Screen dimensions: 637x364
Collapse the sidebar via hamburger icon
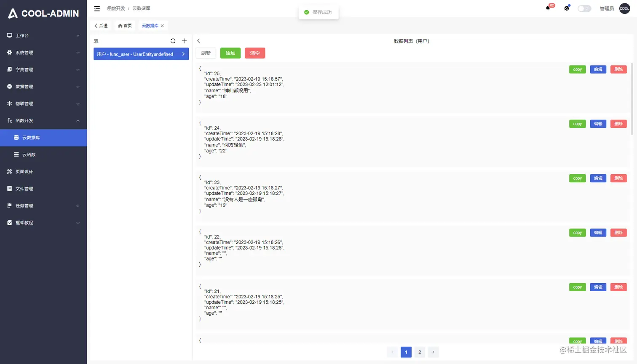(x=96, y=8)
